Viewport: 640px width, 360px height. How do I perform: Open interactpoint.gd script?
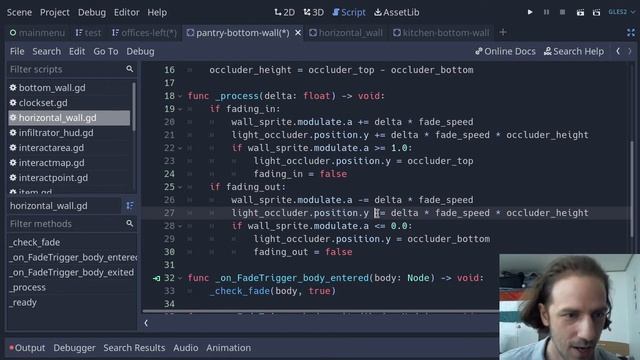[69, 178]
